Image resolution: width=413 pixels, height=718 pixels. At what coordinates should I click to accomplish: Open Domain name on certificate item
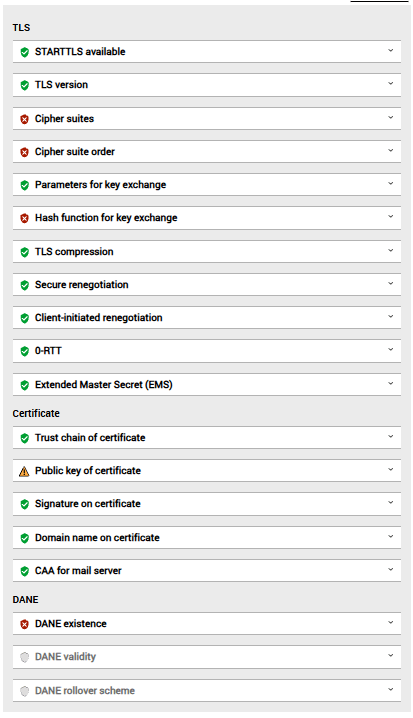coord(207,538)
